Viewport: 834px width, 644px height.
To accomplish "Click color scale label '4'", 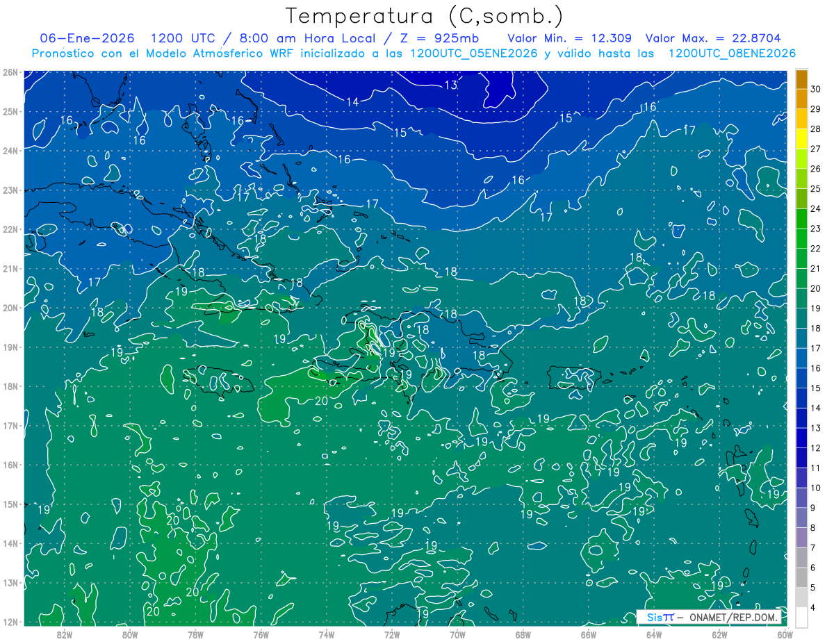I will 814,607.
